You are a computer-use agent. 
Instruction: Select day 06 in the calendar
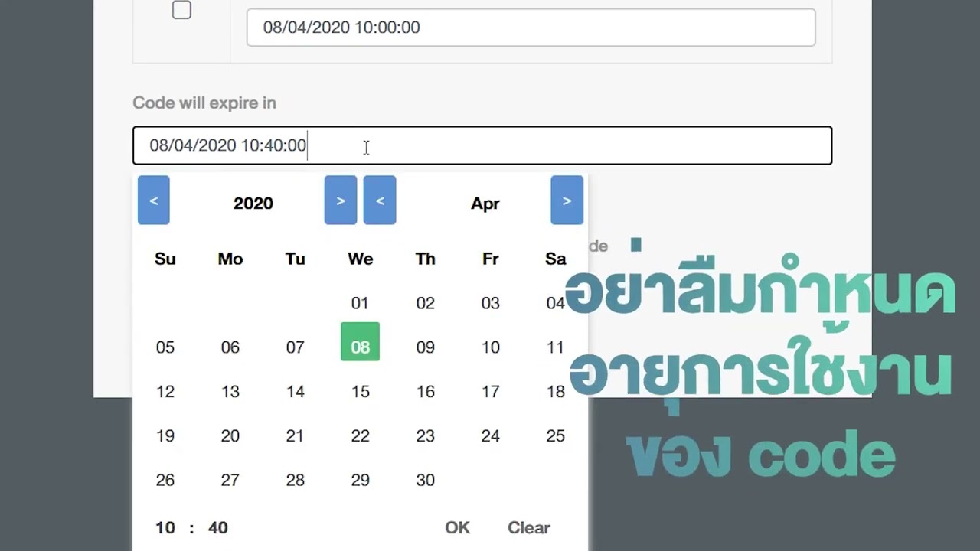pyautogui.click(x=230, y=347)
